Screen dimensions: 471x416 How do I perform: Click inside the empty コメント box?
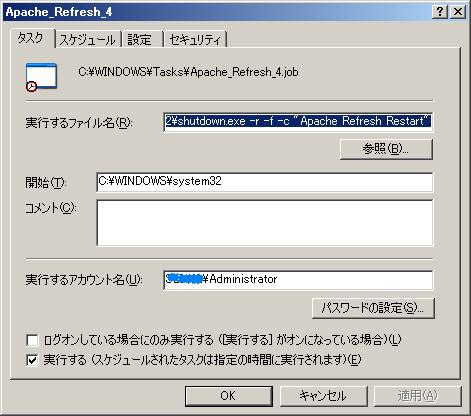pyautogui.click(x=264, y=223)
